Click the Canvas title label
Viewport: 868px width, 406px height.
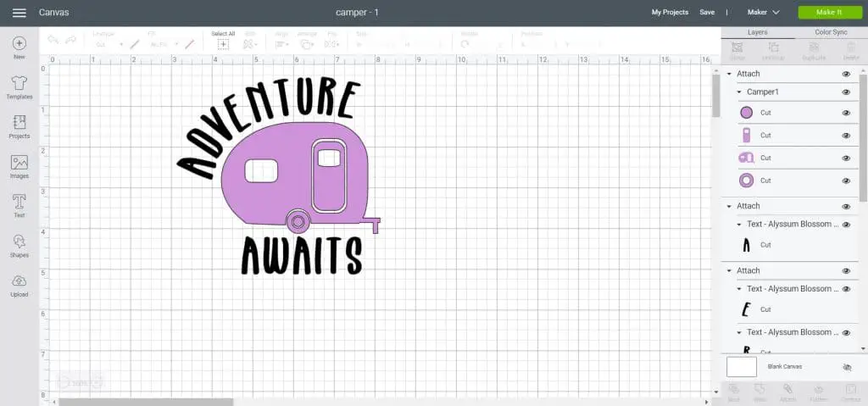tap(53, 12)
